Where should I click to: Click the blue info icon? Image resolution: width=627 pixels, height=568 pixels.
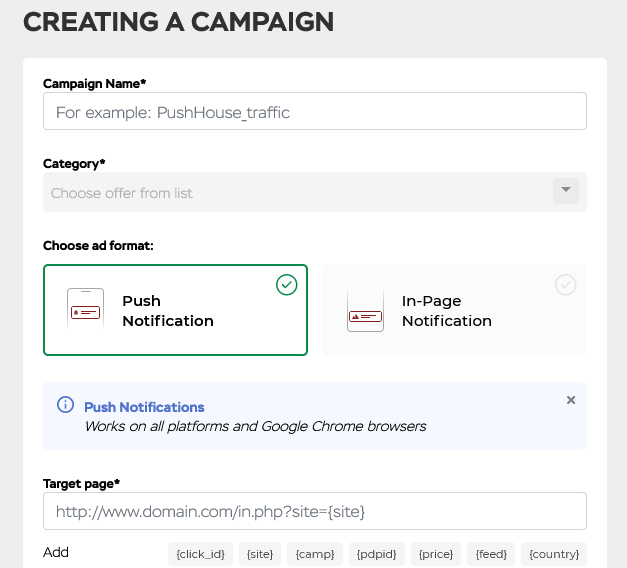tap(65, 405)
